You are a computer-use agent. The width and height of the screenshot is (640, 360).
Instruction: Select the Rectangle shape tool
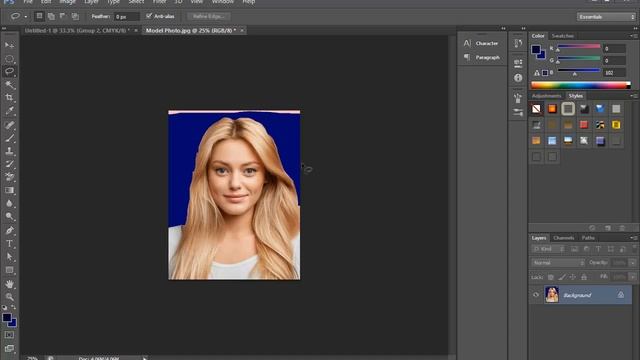(9, 270)
